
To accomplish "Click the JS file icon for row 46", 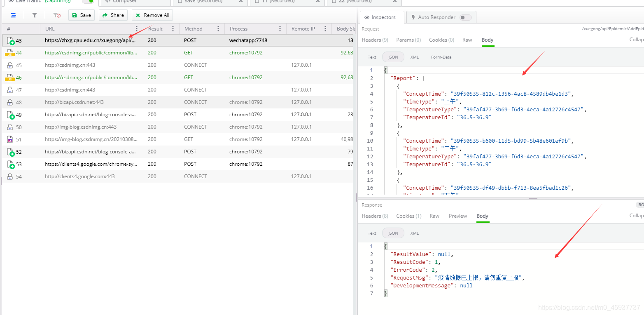I will (x=9, y=78).
